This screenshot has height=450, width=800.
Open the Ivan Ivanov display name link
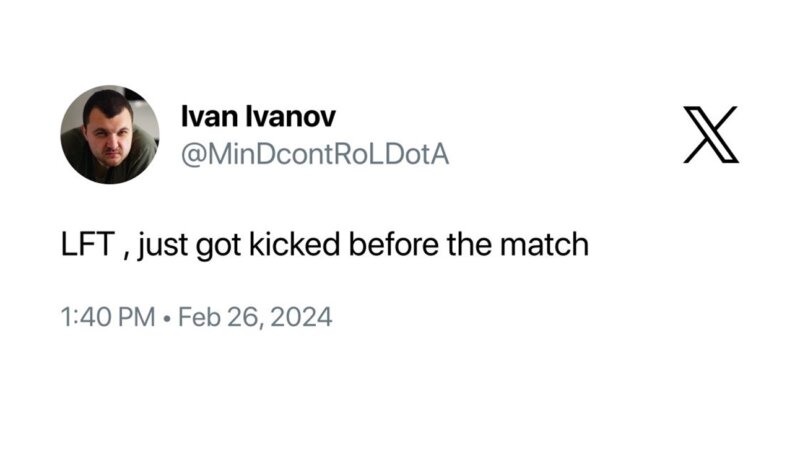(x=258, y=116)
